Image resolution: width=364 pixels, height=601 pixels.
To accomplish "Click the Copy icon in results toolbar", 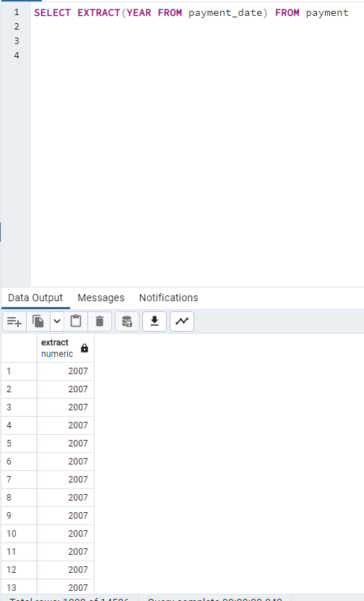I will tap(38, 321).
